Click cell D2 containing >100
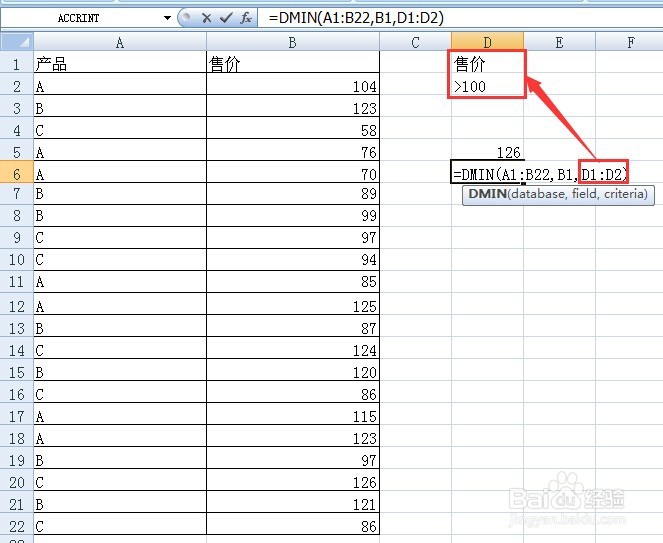 [x=487, y=86]
